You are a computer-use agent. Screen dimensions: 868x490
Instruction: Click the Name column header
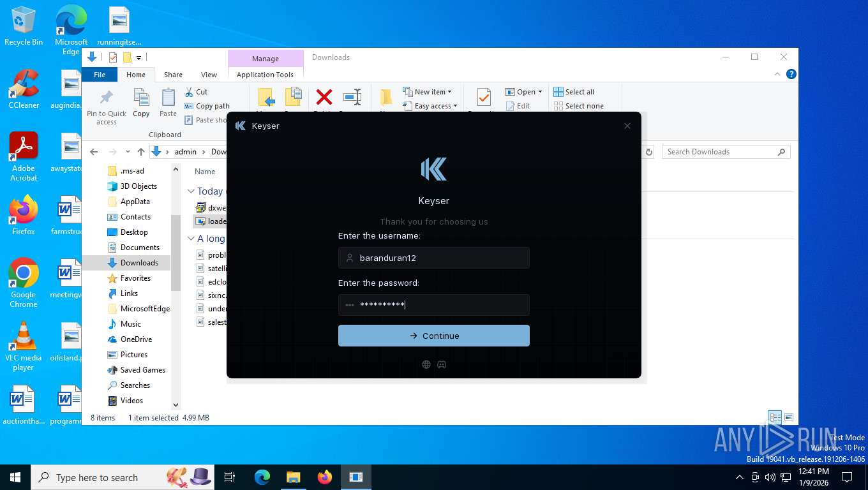(205, 172)
